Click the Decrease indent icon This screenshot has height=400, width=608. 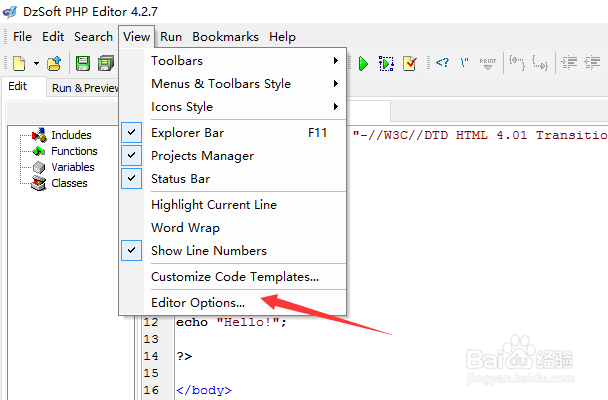coord(592,62)
